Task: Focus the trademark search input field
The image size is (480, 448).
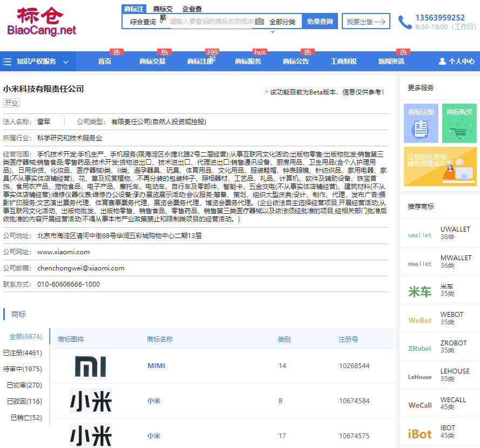Action: pos(211,22)
